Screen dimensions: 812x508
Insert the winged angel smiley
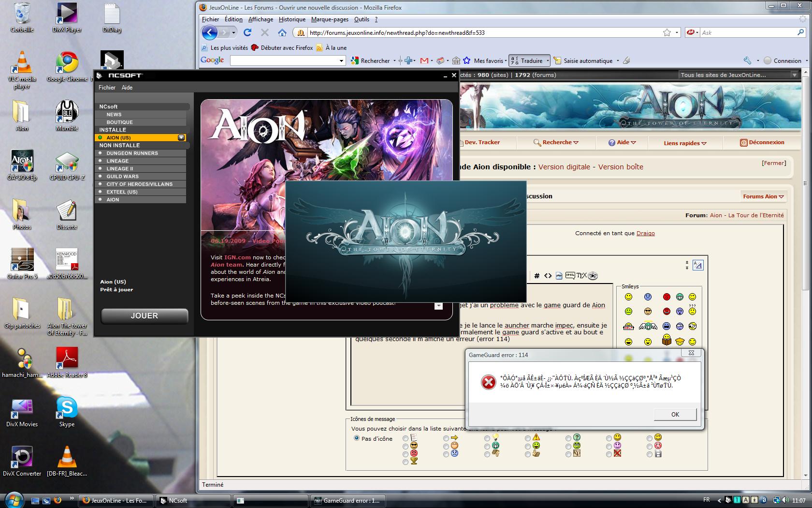coord(648,327)
